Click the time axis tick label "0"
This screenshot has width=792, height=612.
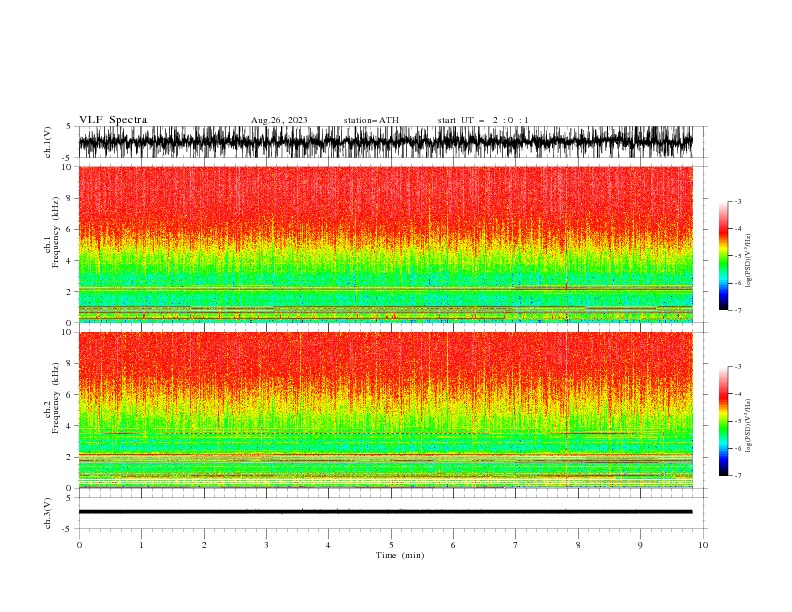point(79,545)
